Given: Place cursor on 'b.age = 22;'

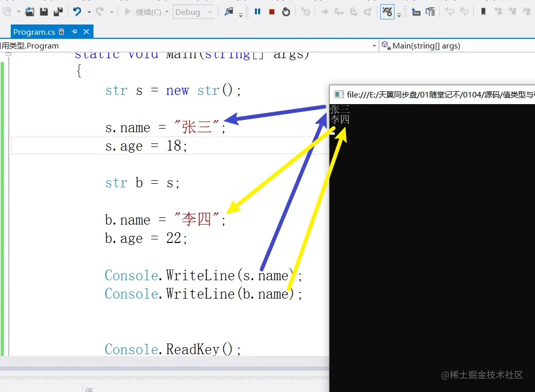Looking at the screenshot, I should [x=146, y=238].
